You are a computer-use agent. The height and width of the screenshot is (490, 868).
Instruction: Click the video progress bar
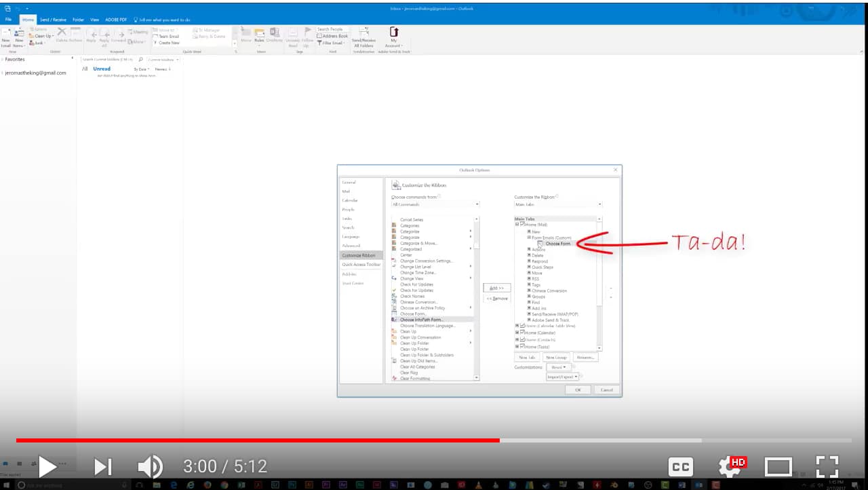(x=434, y=440)
